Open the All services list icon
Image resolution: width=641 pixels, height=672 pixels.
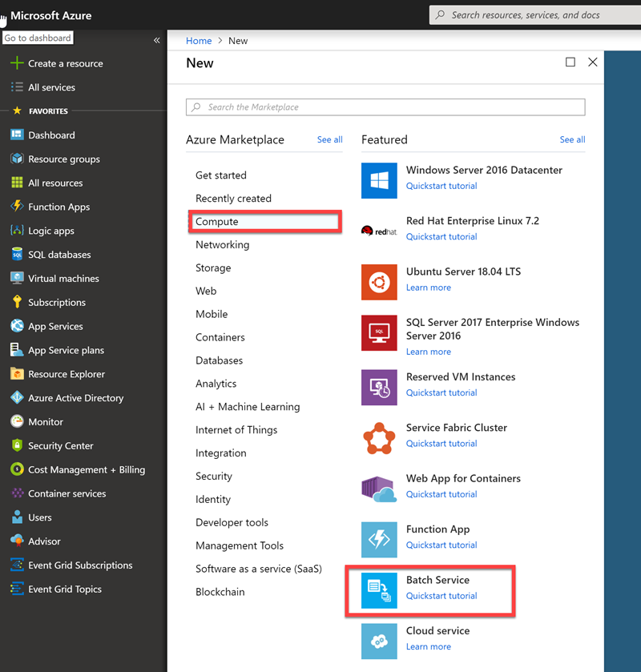pyautogui.click(x=17, y=87)
